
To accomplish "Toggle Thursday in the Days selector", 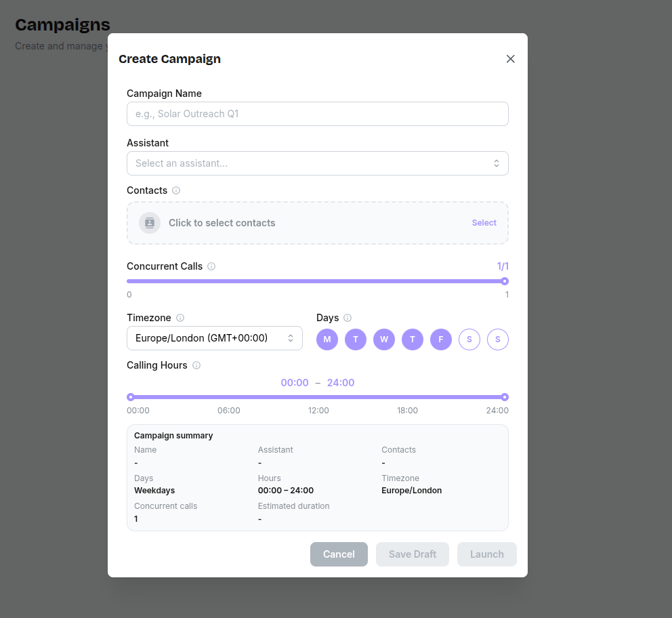I will point(413,339).
